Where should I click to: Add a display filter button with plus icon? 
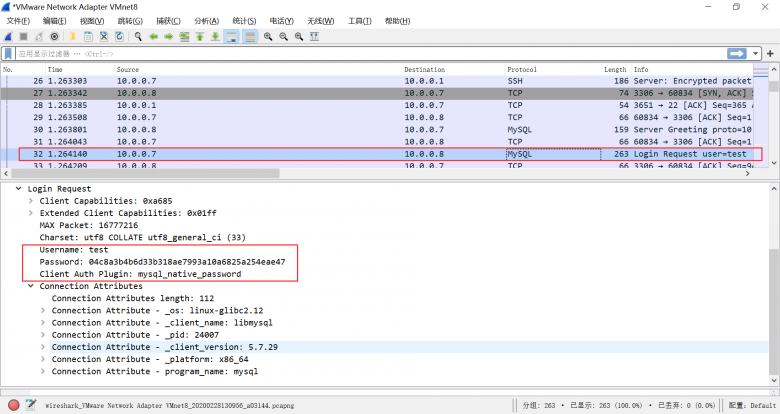pos(770,53)
